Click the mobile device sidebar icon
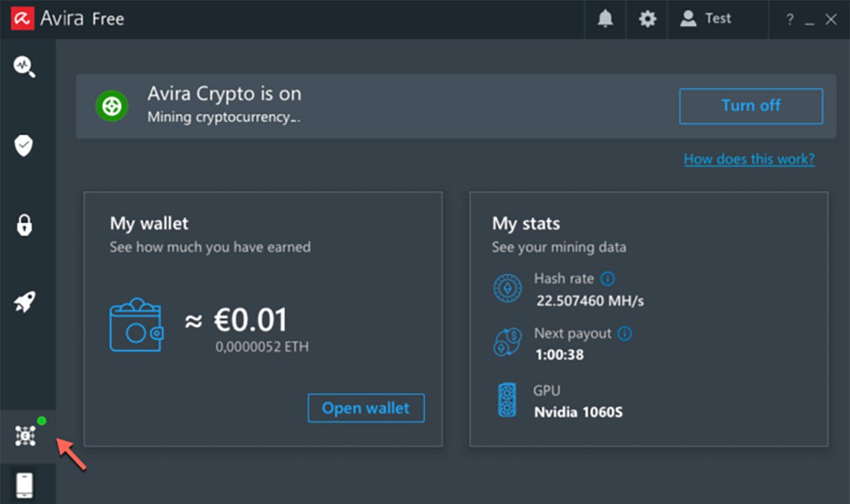This screenshot has width=850, height=504. point(25,485)
